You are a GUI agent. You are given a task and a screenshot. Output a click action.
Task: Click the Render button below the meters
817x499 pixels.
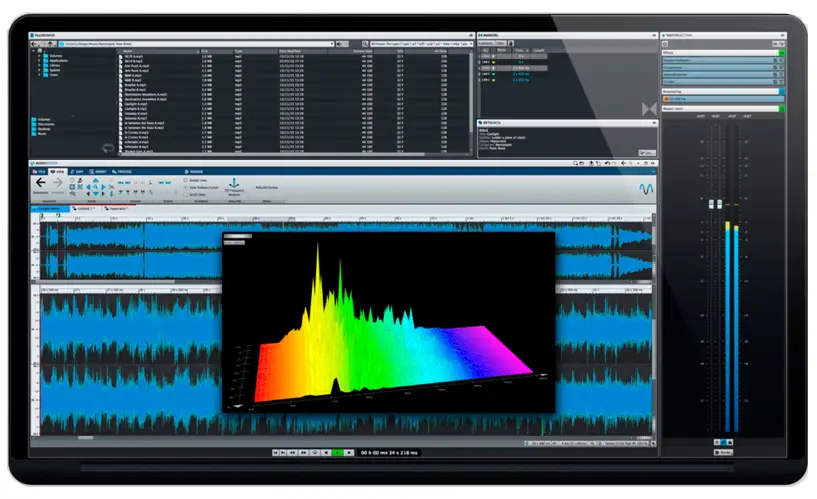(x=725, y=452)
